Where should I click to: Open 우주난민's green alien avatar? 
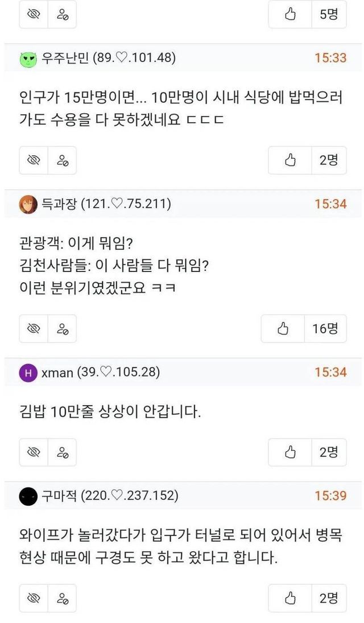click(28, 59)
